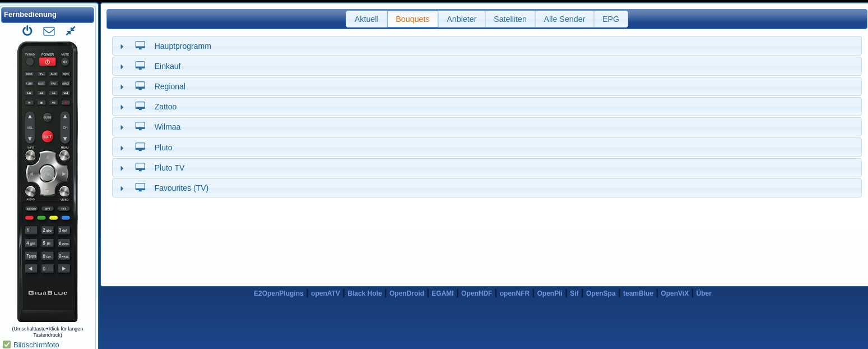Expand the Wilmaa bouquet

(x=486, y=127)
